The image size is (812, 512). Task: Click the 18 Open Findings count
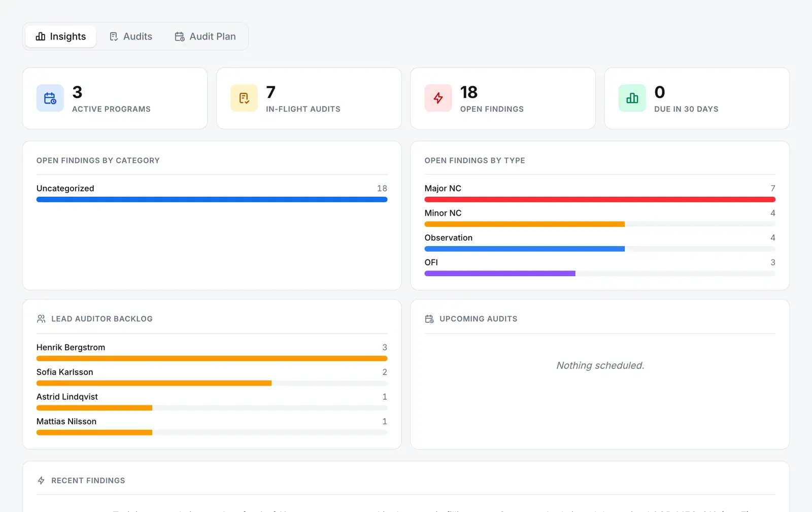(468, 92)
